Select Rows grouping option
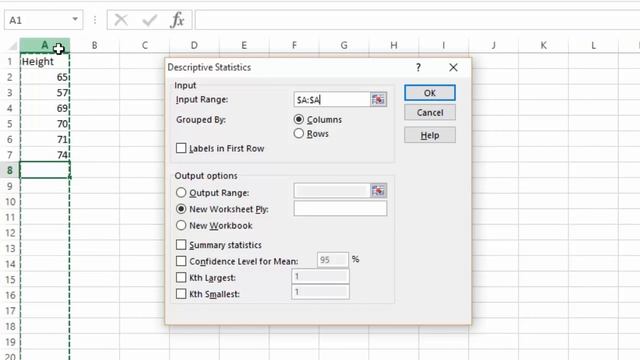Viewport: 640px width, 360px height. point(299,133)
